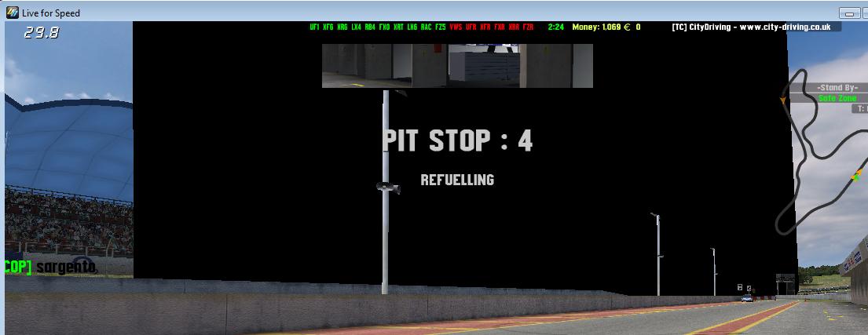Select the UF1 car code

point(314,27)
